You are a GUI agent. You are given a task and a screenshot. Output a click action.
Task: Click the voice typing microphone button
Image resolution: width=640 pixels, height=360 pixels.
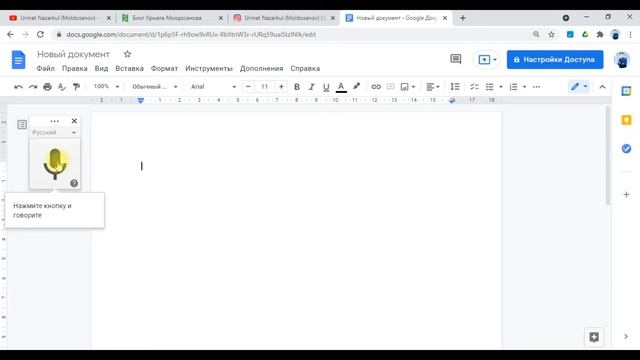click(x=55, y=164)
